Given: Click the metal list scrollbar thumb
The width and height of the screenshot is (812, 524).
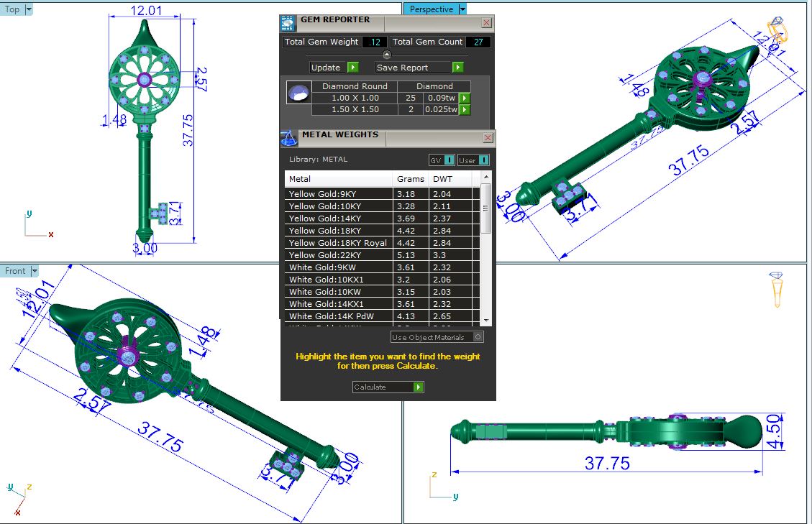Looking at the screenshot, I should (x=485, y=208).
